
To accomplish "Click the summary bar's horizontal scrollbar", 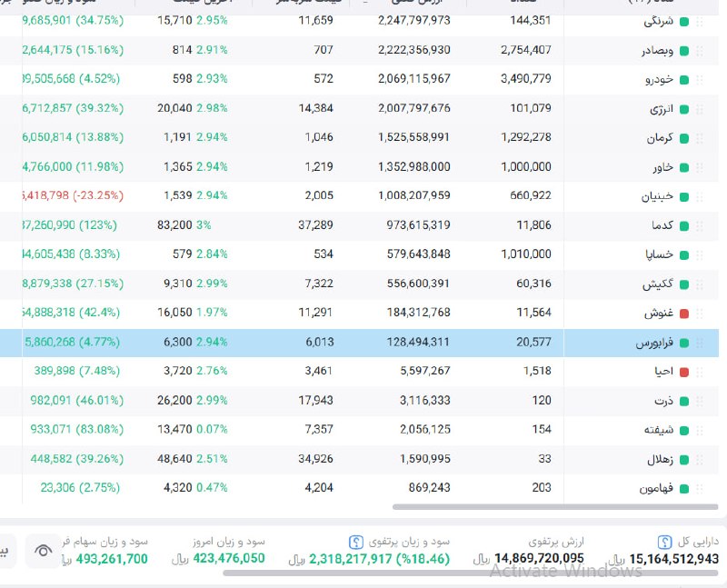I will pos(470,573).
